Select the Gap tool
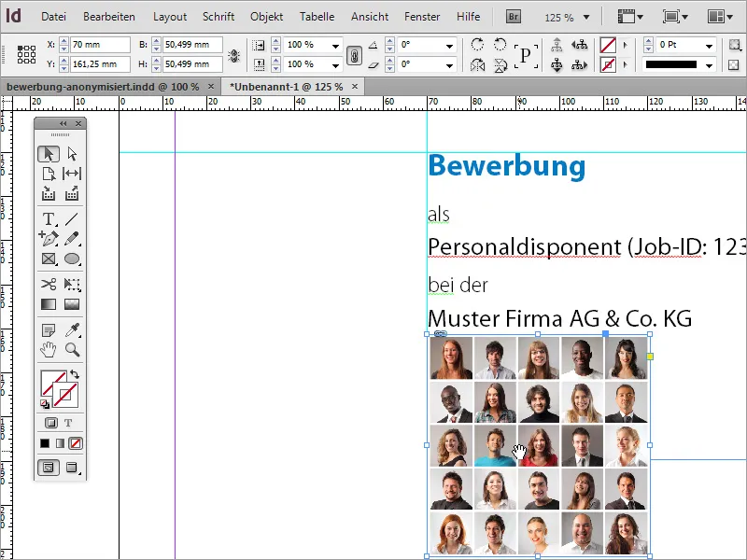The image size is (747, 560). coord(72,174)
